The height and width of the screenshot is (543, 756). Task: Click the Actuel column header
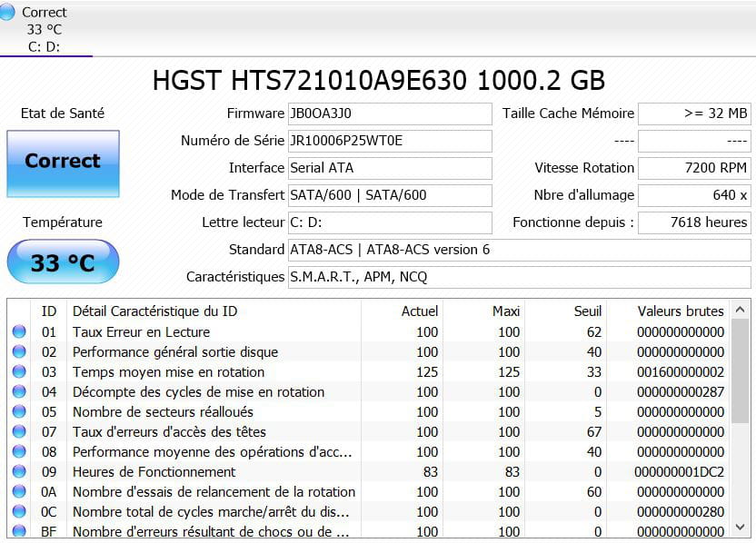(x=402, y=311)
